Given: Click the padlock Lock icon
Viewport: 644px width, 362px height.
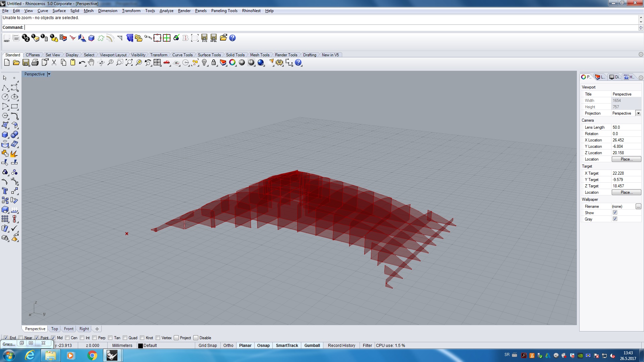Looking at the screenshot, I should [x=214, y=63].
